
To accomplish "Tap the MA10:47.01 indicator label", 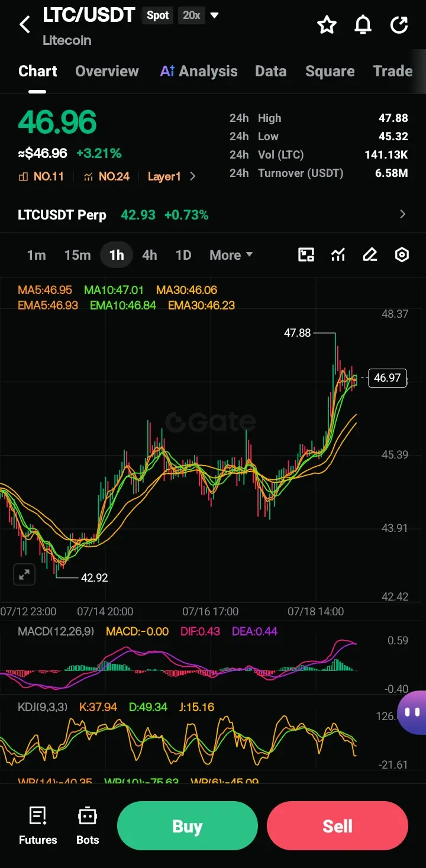I will pyautogui.click(x=114, y=290).
